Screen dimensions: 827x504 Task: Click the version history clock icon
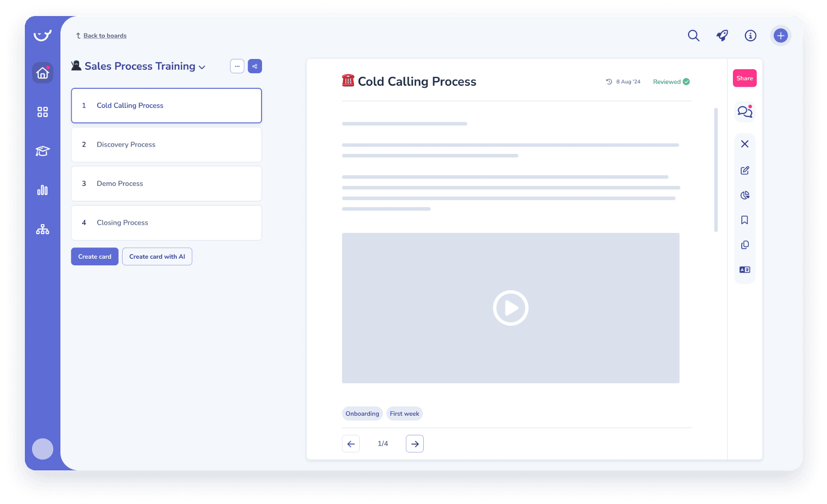pos(609,82)
